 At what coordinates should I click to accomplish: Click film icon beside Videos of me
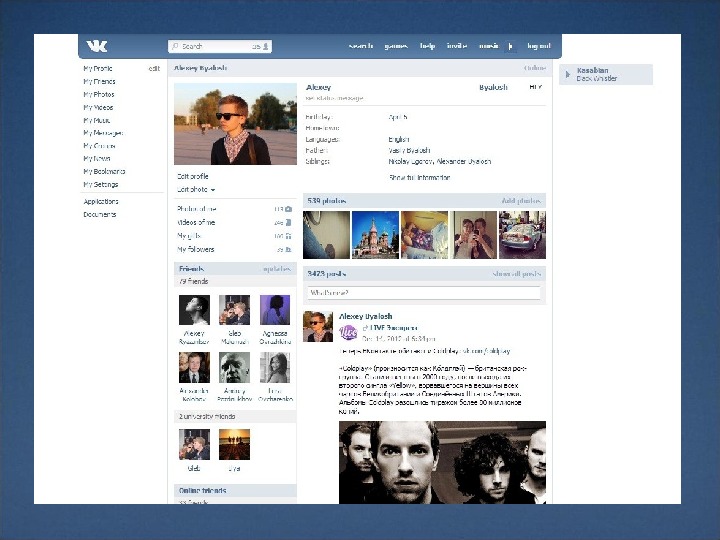(289, 223)
